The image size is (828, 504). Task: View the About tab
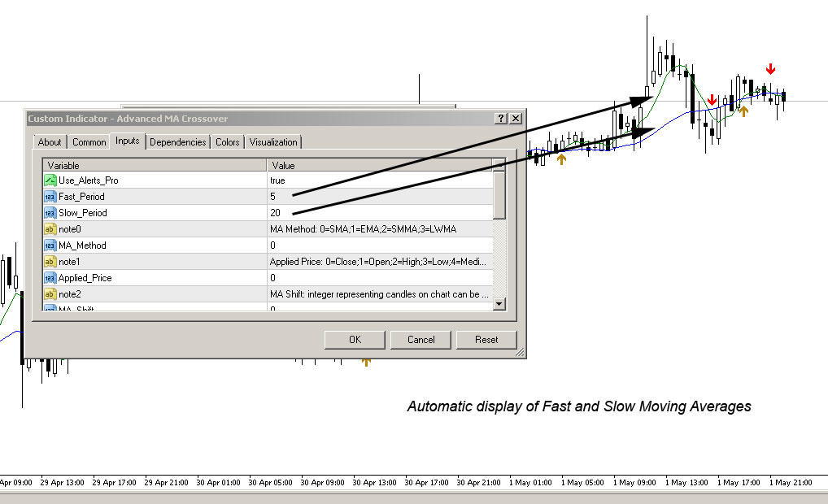point(49,141)
